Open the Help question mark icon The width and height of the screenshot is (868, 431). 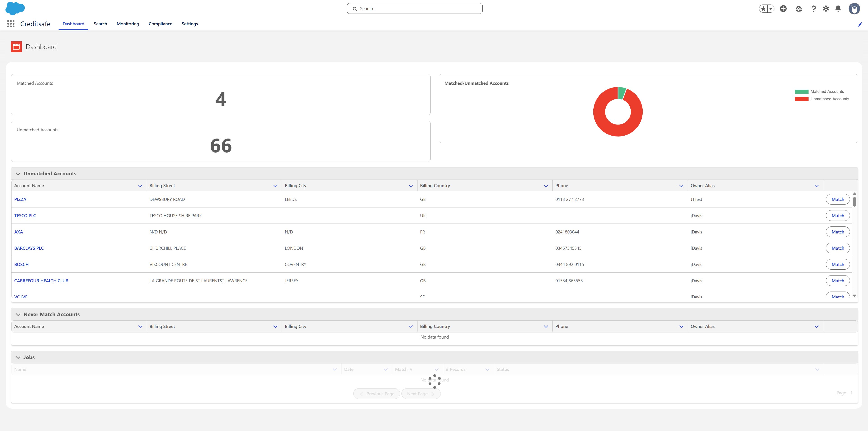point(814,9)
